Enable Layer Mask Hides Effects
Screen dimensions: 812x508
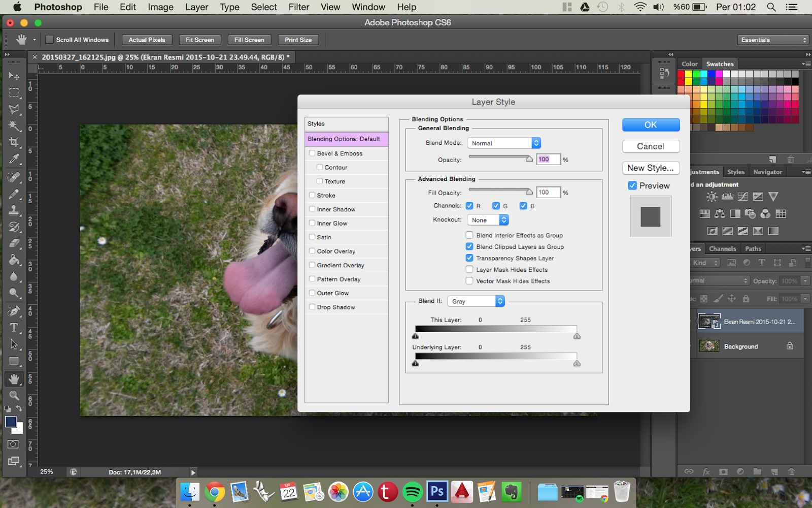coord(469,270)
